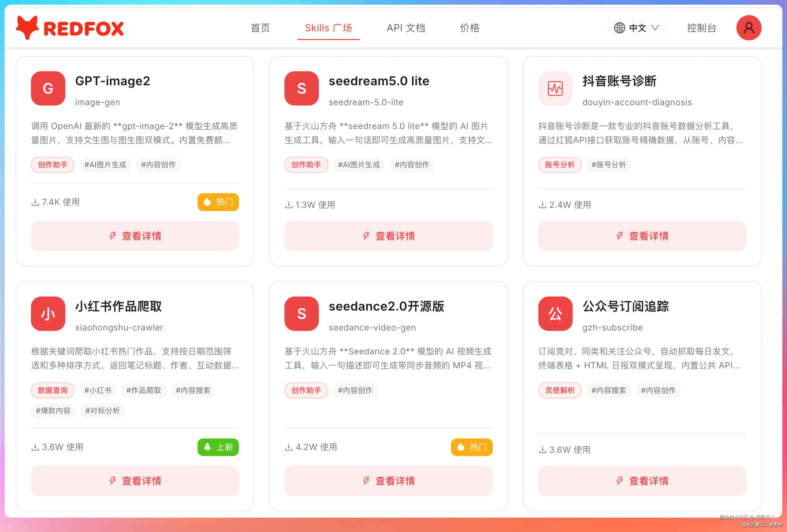Click the seedream5.0 lite S icon
The width and height of the screenshot is (787, 532).
pyautogui.click(x=301, y=88)
